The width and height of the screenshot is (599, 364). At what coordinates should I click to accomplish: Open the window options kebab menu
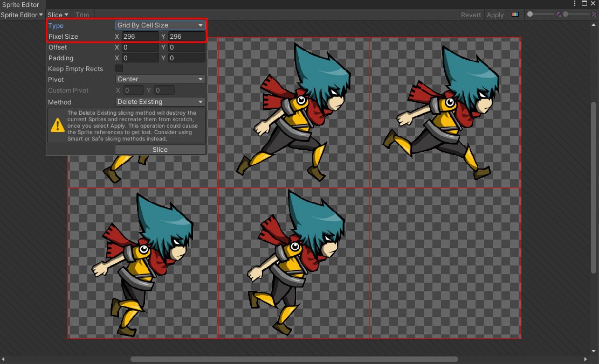point(575,3)
